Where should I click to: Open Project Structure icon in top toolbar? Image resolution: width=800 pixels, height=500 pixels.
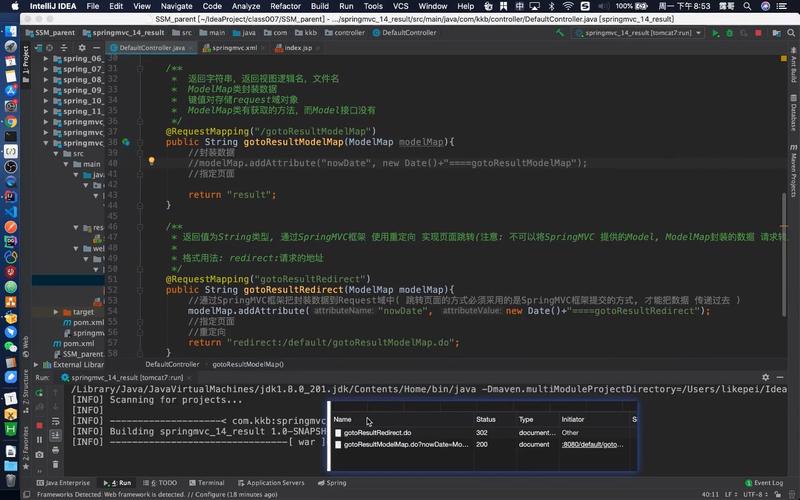tap(776, 33)
